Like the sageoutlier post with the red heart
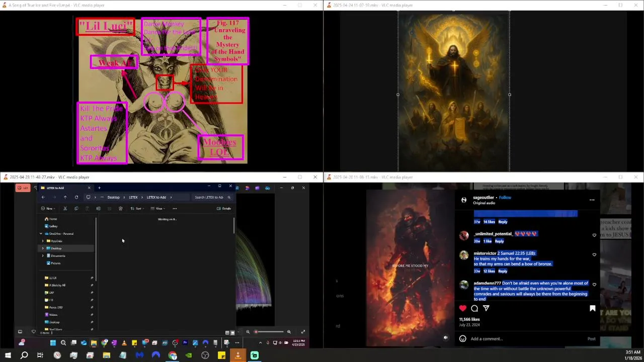The width and height of the screenshot is (644, 362). (x=462, y=308)
